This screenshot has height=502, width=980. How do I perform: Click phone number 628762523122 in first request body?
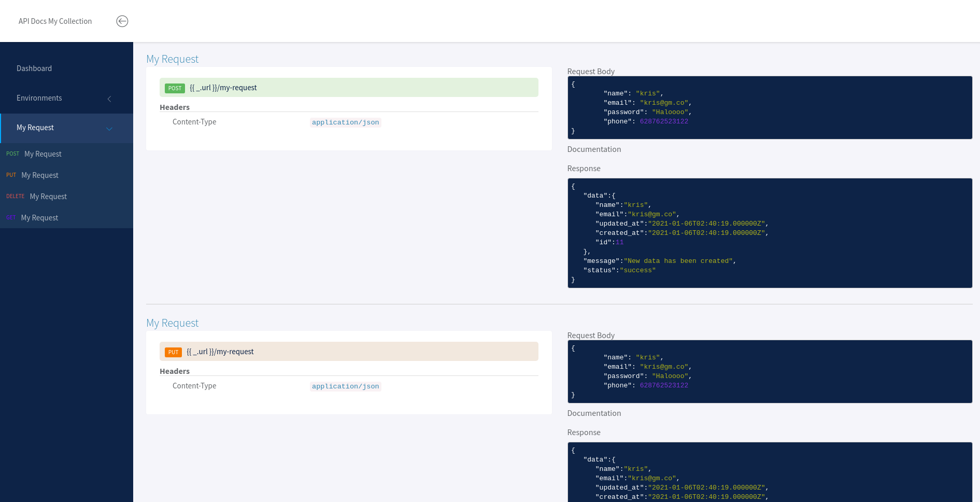click(664, 121)
